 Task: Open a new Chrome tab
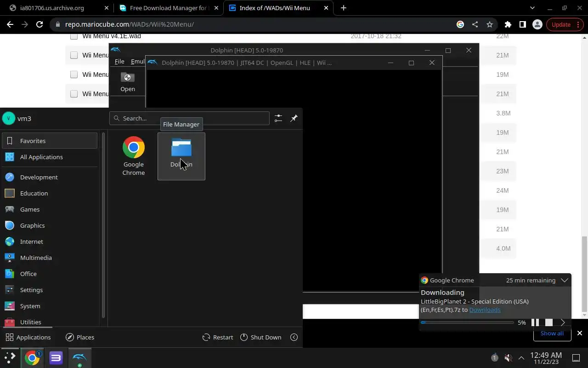(x=344, y=8)
